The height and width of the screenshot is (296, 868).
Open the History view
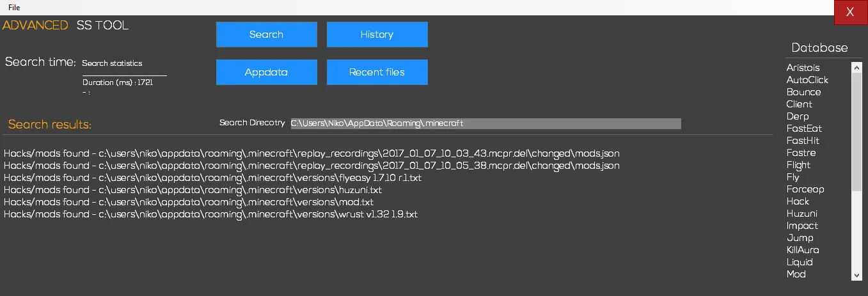pyautogui.click(x=377, y=35)
